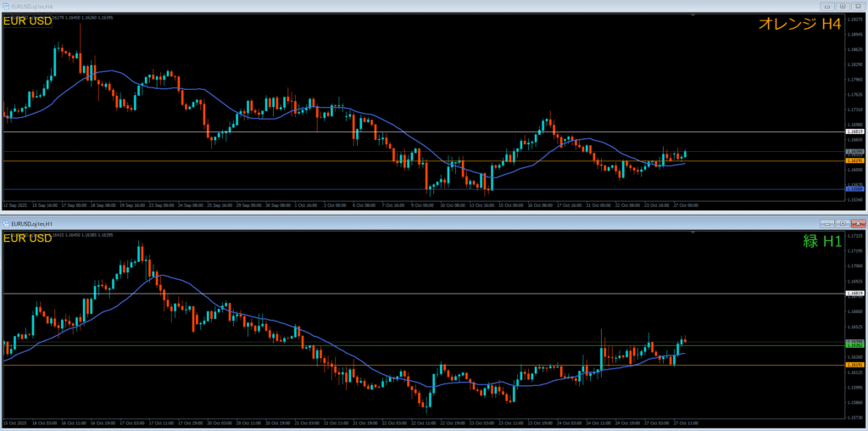Click the blue price tag in H4 chart
Image resolution: width=868 pixels, height=431 pixels.
[x=854, y=189]
